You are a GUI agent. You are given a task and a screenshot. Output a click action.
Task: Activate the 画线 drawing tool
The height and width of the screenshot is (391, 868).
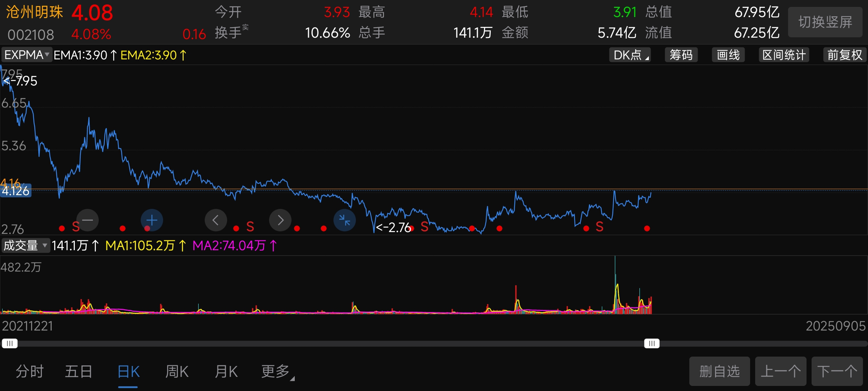click(x=728, y=55)
